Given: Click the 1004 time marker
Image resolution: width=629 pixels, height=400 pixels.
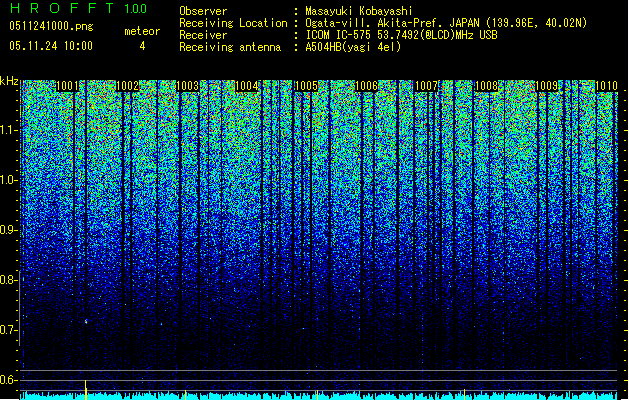Looking at the screenshot, I should [x=247, y=86].
